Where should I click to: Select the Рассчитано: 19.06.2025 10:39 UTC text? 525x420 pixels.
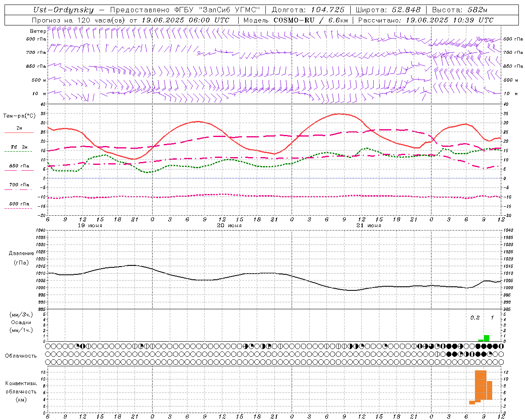(426, 20)
